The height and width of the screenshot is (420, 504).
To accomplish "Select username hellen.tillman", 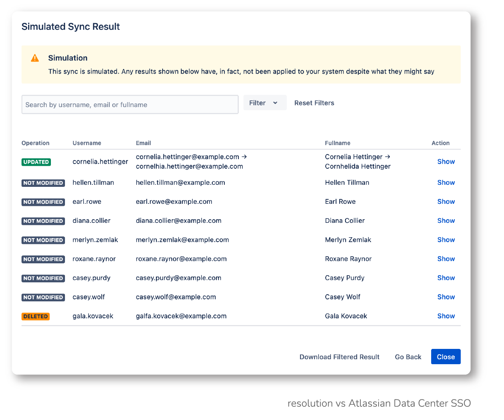I will tap(93, 182).
